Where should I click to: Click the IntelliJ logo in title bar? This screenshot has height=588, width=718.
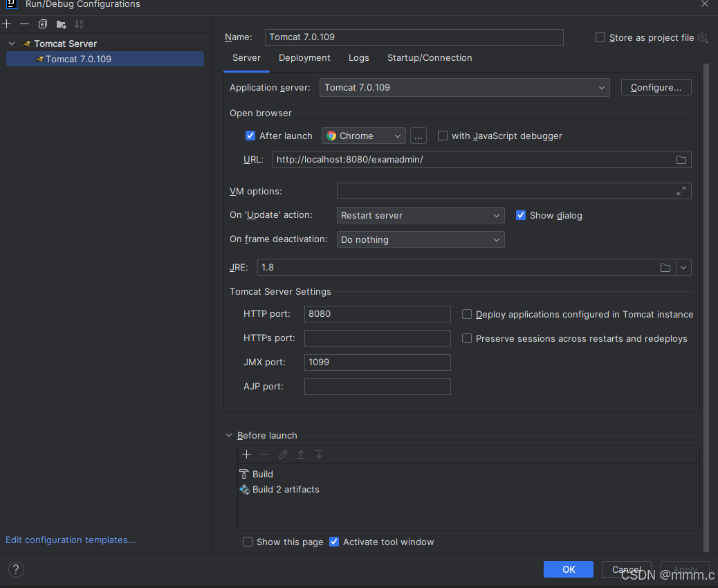click(12, 3)
